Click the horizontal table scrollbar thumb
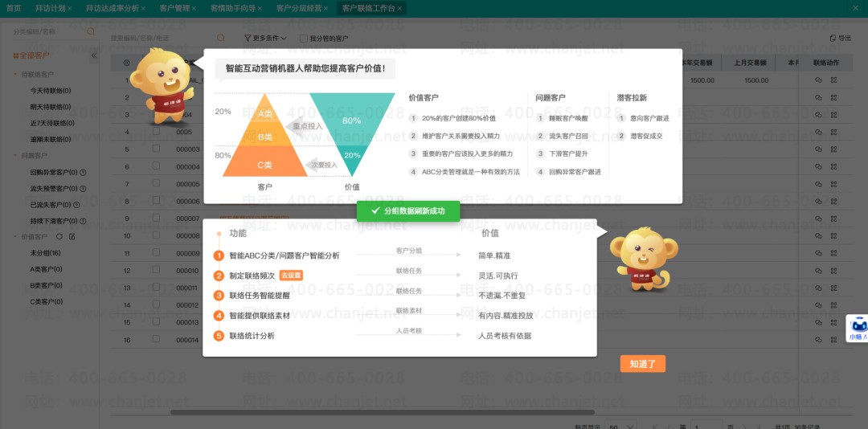Screen dimensions: 868x429 click(x=382, y=412)
